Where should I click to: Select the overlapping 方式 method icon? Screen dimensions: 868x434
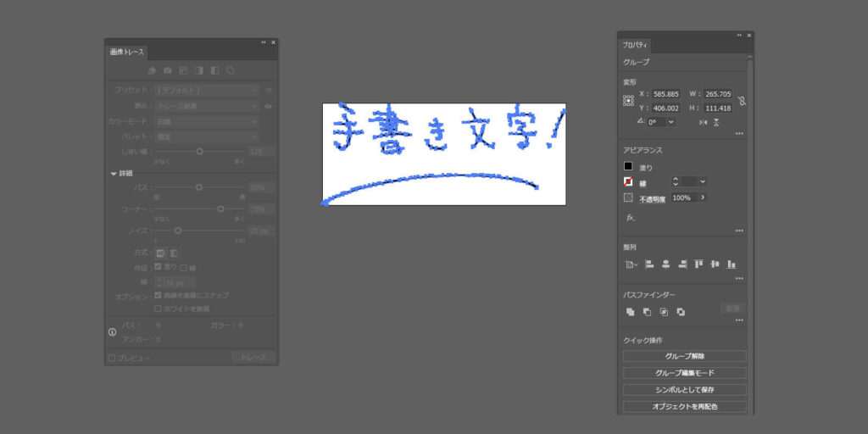tap(174, 253)
